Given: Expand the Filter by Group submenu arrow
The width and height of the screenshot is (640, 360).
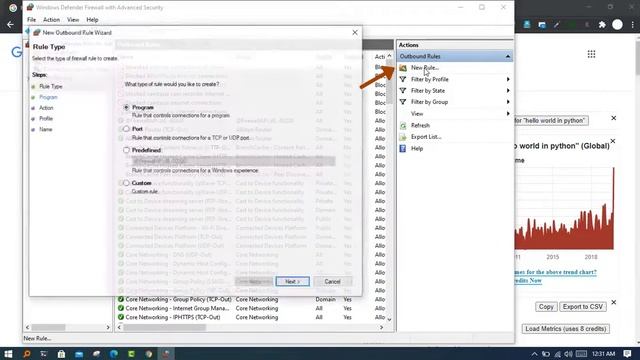Looking at the screenshot, I should (508, 102).
